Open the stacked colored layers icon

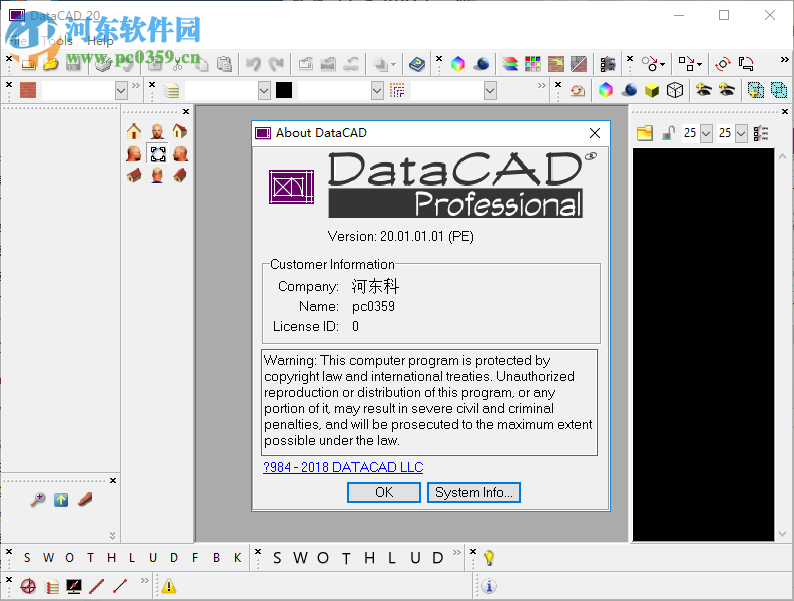coord(510,64)
